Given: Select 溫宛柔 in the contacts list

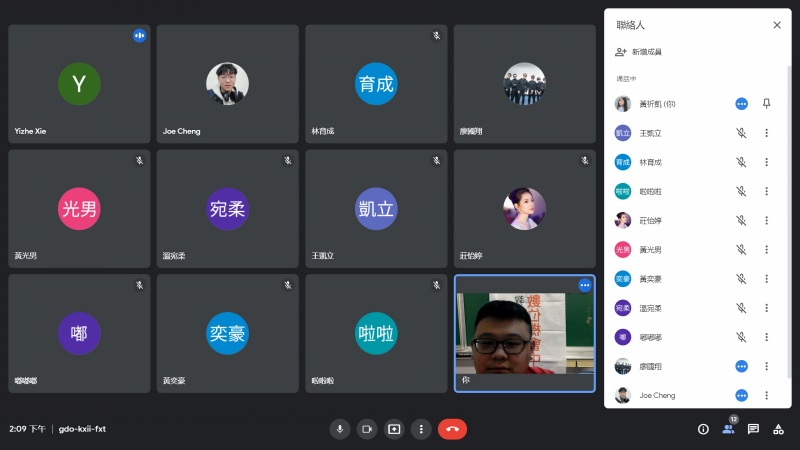Looking at the screenshot, I should pos(650,308).
